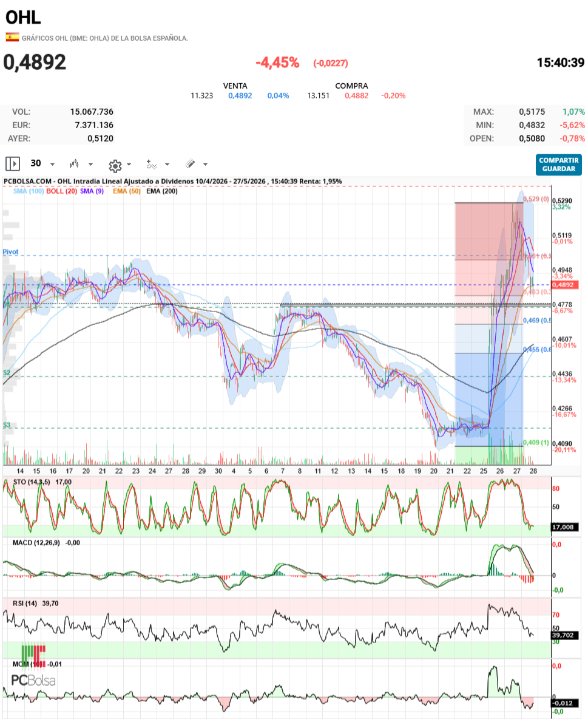Click the OHL page title
Image resolution: width=588 pixels, height=719 pixels.
point(23,18)
